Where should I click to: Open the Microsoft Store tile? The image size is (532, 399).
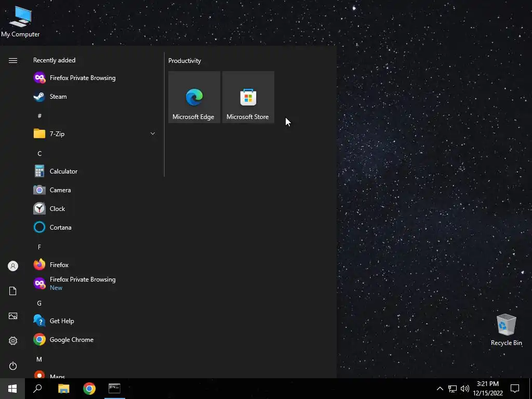click(x=248, y=97)
